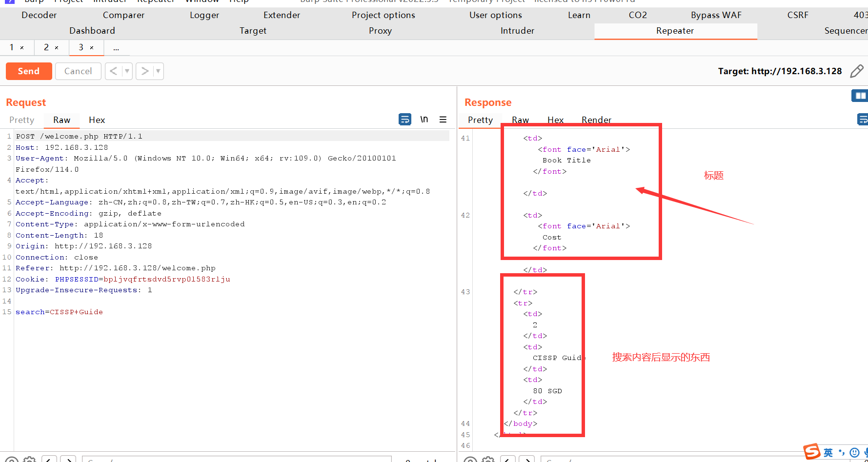Open the Repeater tab
The image size is (868, 462).
pos(675,31)
